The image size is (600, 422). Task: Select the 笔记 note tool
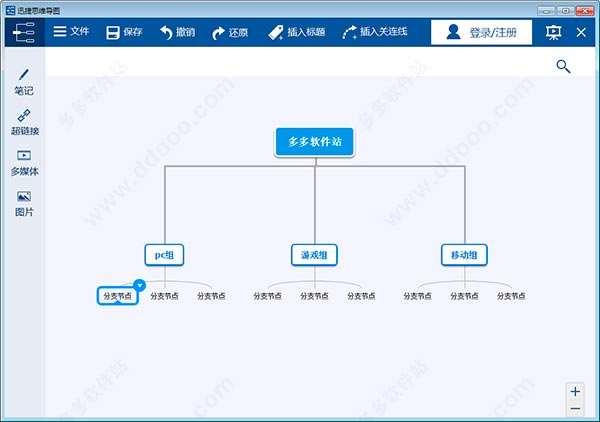24,82
